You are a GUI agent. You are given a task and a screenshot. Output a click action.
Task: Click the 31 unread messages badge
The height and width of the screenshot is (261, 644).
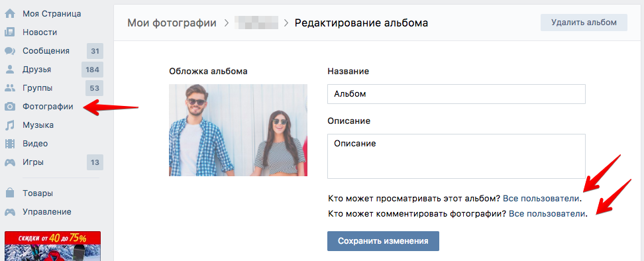click(95, 51)
